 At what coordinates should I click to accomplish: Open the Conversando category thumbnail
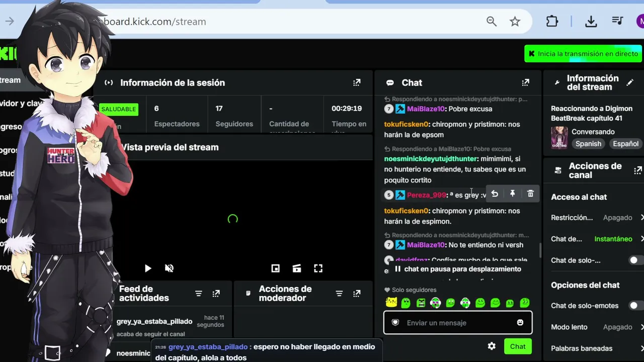[x=559, y=137]
